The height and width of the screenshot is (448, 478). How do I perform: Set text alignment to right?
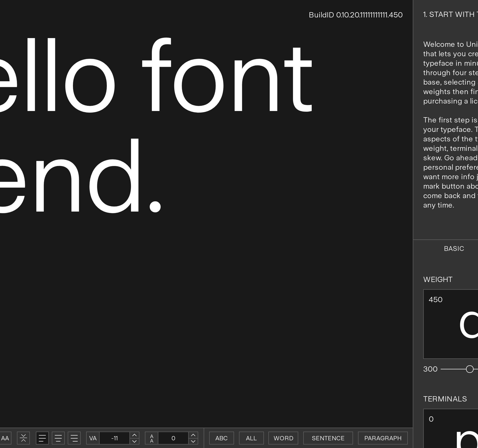(74, 438)
